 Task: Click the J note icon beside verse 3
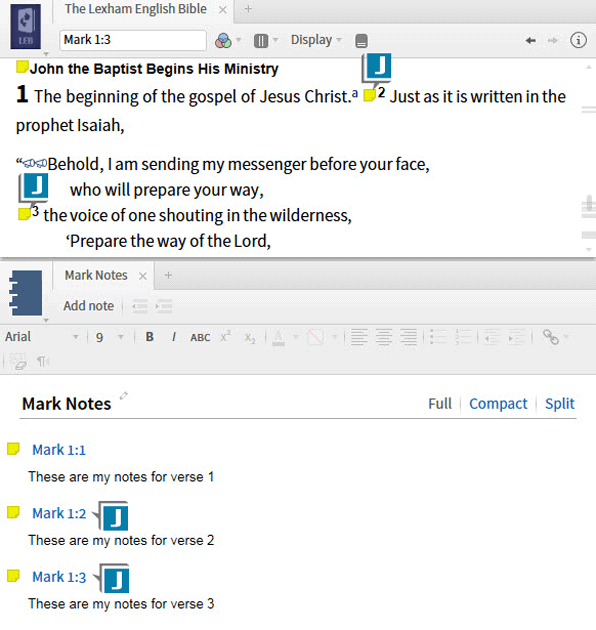tap(34, 187)
